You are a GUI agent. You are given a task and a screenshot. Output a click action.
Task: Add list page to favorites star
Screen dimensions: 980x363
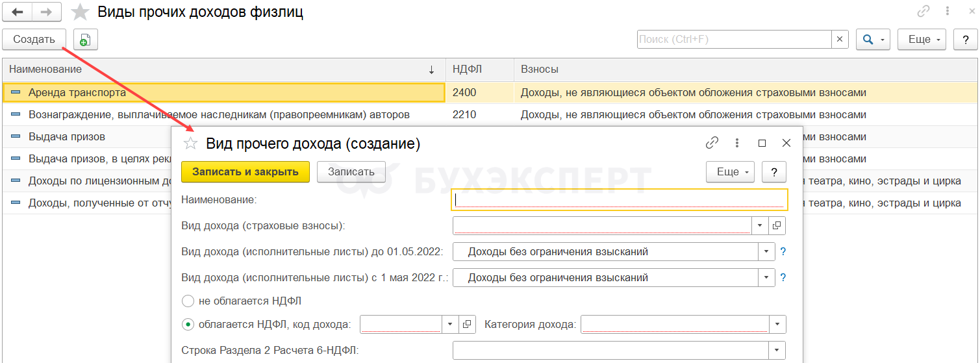pos(80,12)
